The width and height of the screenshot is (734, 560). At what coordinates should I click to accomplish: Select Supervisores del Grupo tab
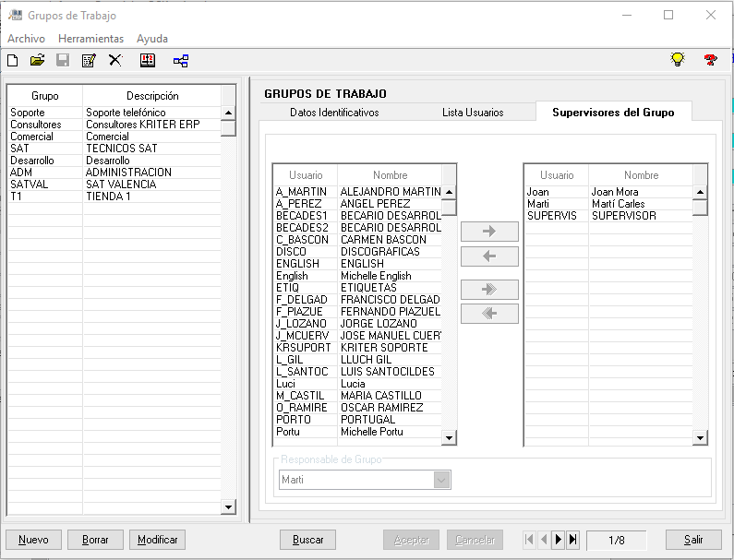click(x=613, y=113)
